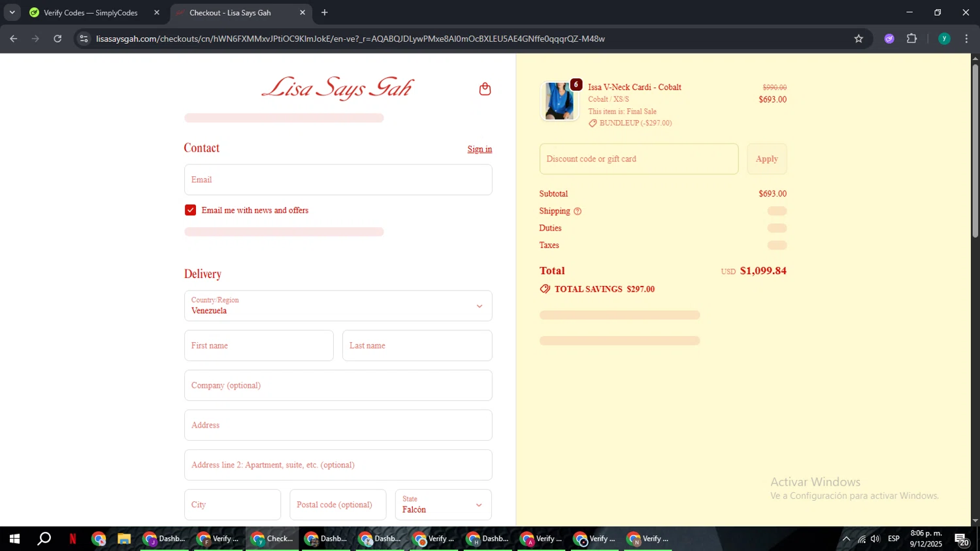The height and width of the screenshot is (551, 980).
Task: Click the Address field
Action: tap(338, 425)
